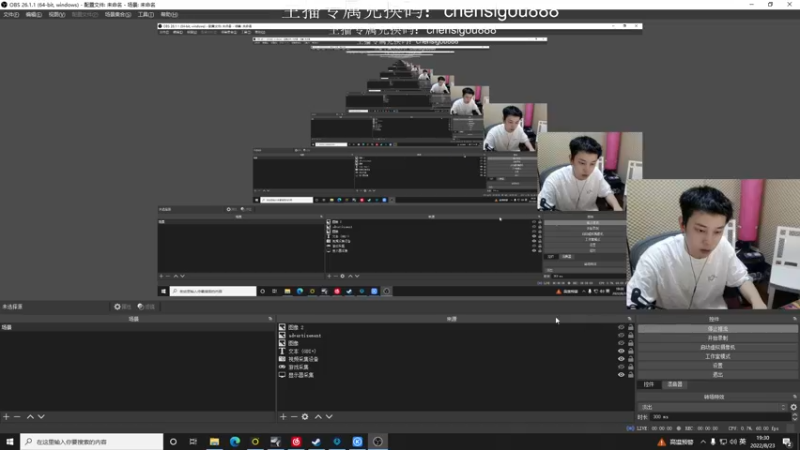This screenshot has height=450, width=800.
Task: Open the 文件 menu
Action: coord(11,15)
